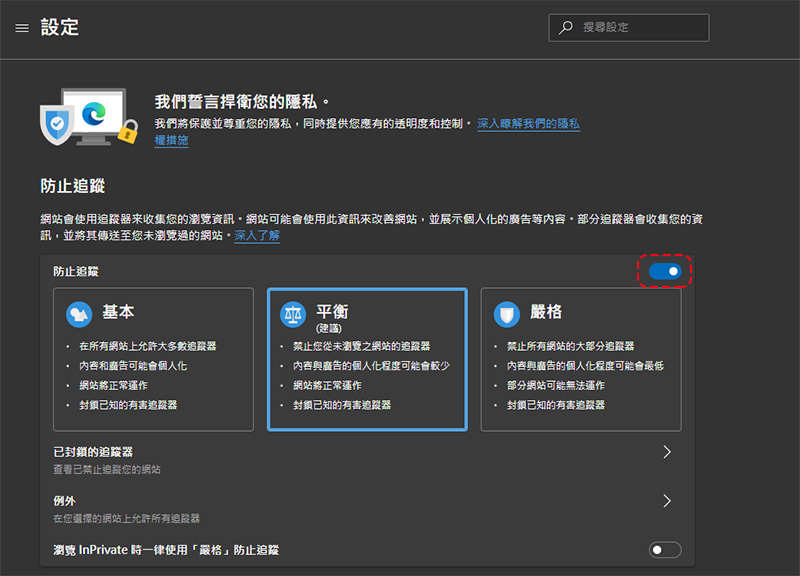The height and width of the screenshot is (576, 800).
Task: Click the 設定 page title
Action: click(x=60, y=28)
